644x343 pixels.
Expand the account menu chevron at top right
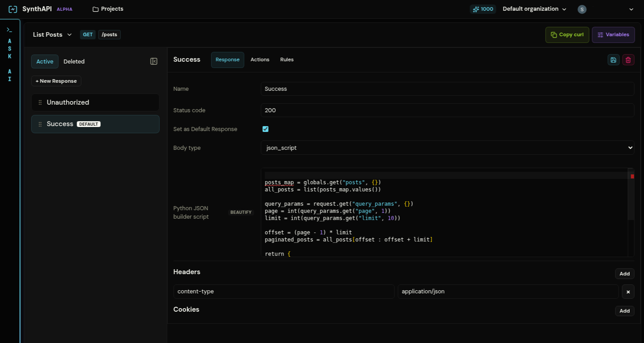631,9
